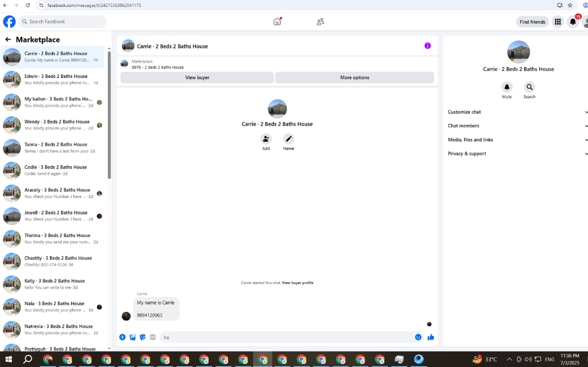The width and height of the screenshot is (588, 367).
Task: Open Chastity conversation
Action: point(53,261)
